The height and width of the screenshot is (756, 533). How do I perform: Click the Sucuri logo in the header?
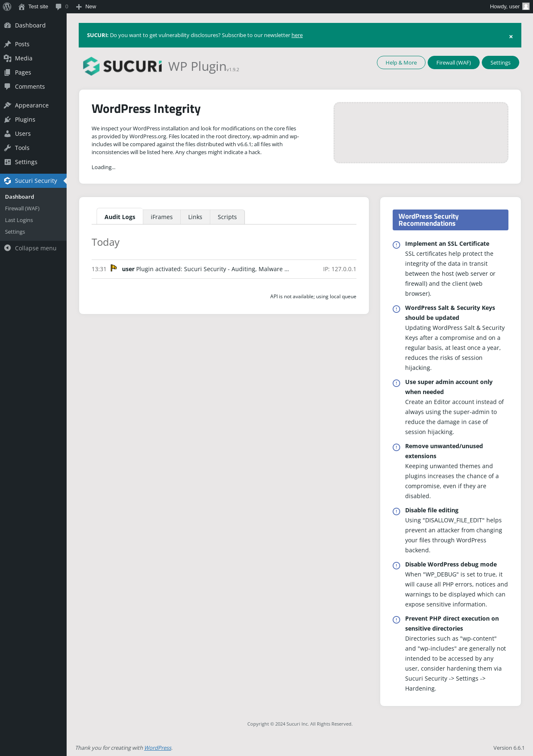(x=122, y=66)
